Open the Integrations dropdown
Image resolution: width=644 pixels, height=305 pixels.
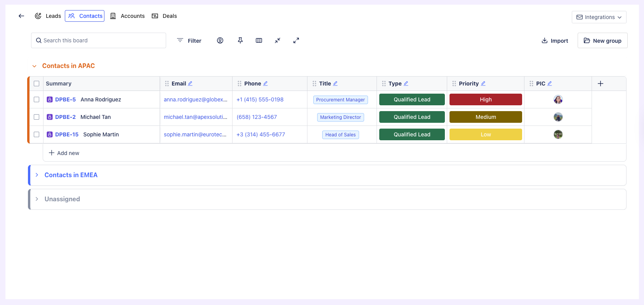tap(599, 17)
